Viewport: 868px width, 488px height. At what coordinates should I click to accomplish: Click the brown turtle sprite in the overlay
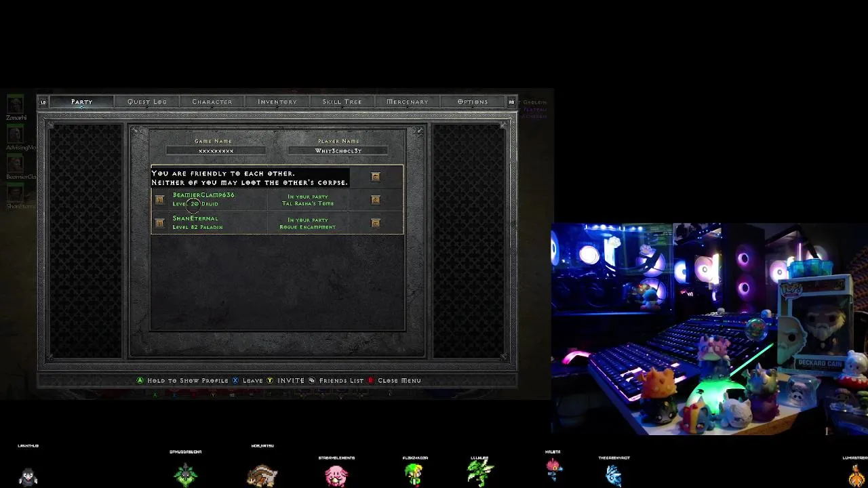coord(262,476)
